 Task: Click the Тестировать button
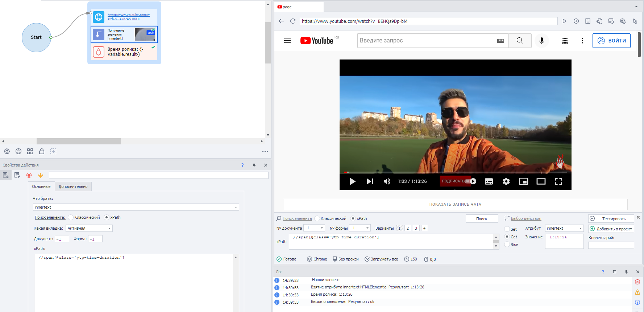tap(611, 218)
